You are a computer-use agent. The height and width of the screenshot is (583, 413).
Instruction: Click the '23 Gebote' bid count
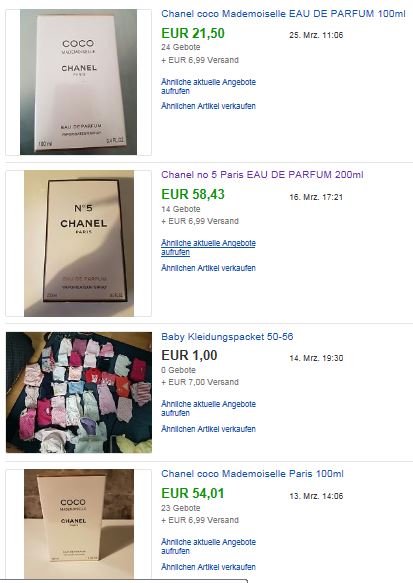coord(181,508)
